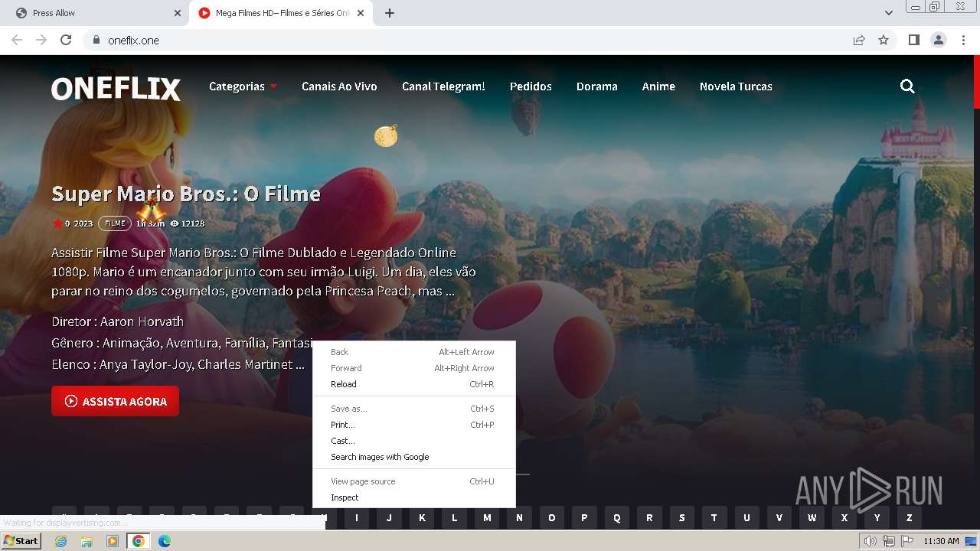Filter titles by letter S

click(x=681, y=517)
